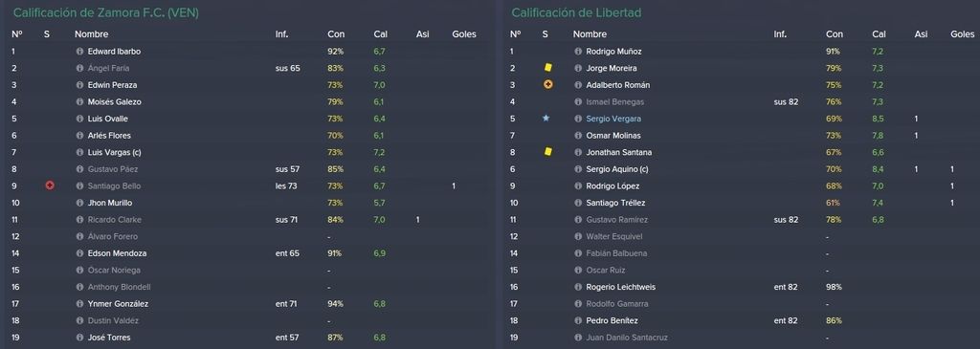Screen dimensions: 980x349
Task: Select Jhon Murillo player row
Action: (x=245, y=203)
